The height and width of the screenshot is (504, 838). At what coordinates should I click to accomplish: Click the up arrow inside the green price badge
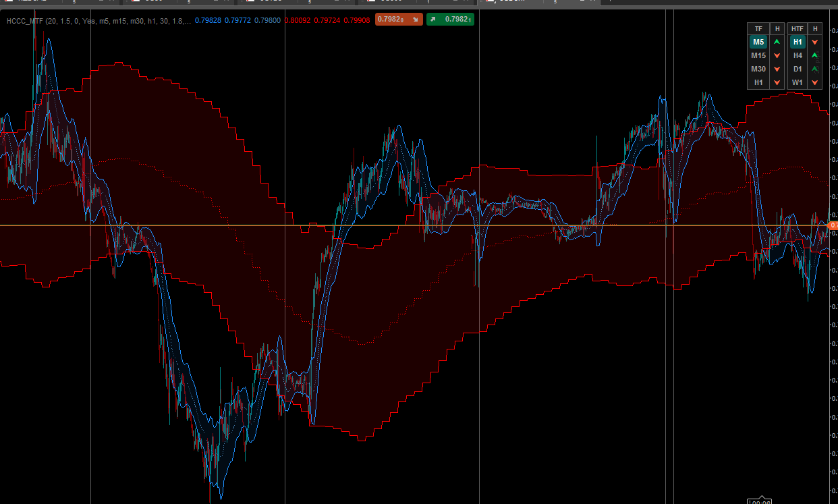(432, 20)
